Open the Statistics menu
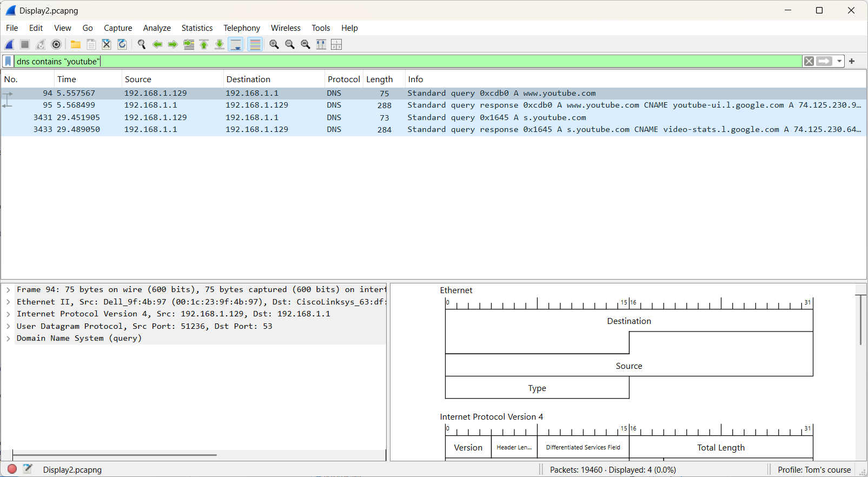Viewport: 868px width, 477px height. [197, 28]
